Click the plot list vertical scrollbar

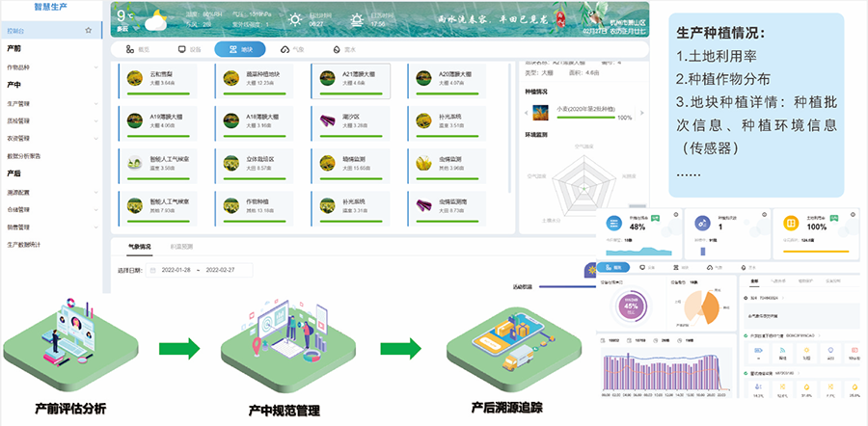510,127
